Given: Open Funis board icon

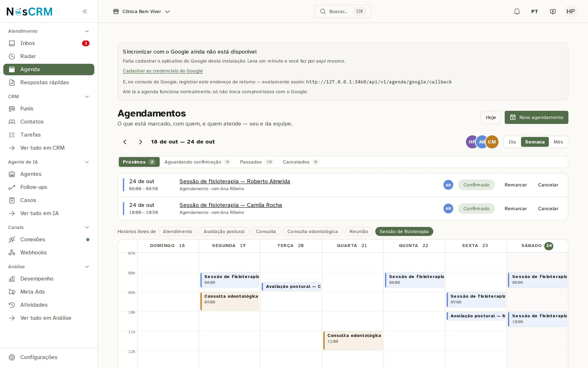Looking at the screenshot, I should (x=12, y=109).
